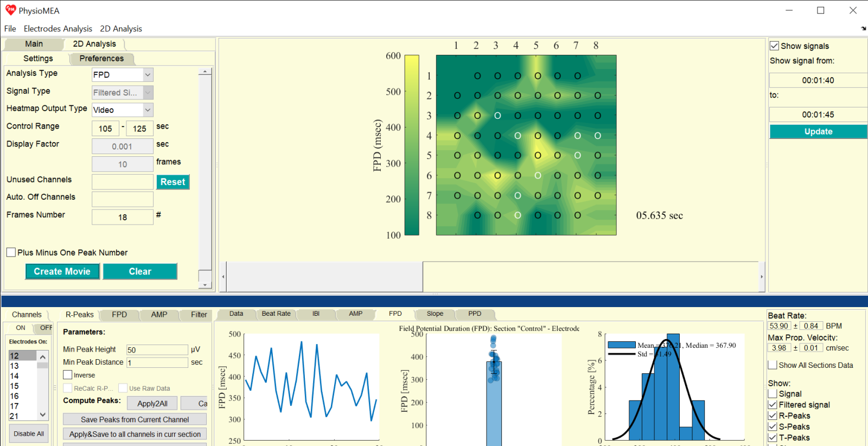The height and width of the screenshot is (446, 868).
Task: Open the Analysis Type dropdown
Action: coord(148,75)
